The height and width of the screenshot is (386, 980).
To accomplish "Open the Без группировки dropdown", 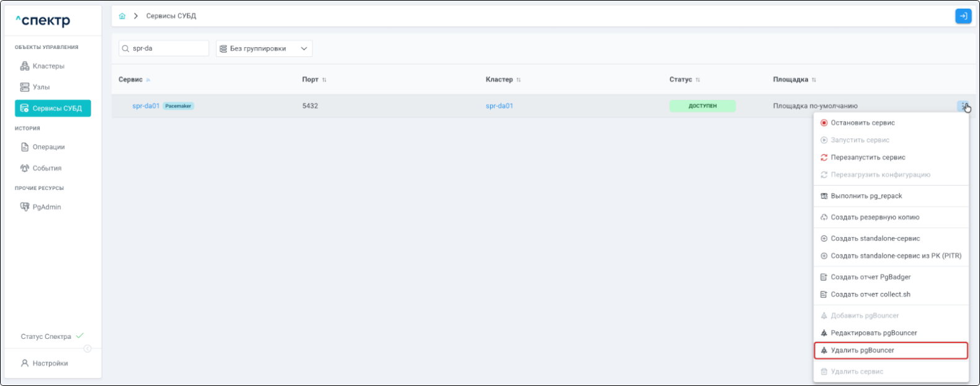I will (264, 48).
